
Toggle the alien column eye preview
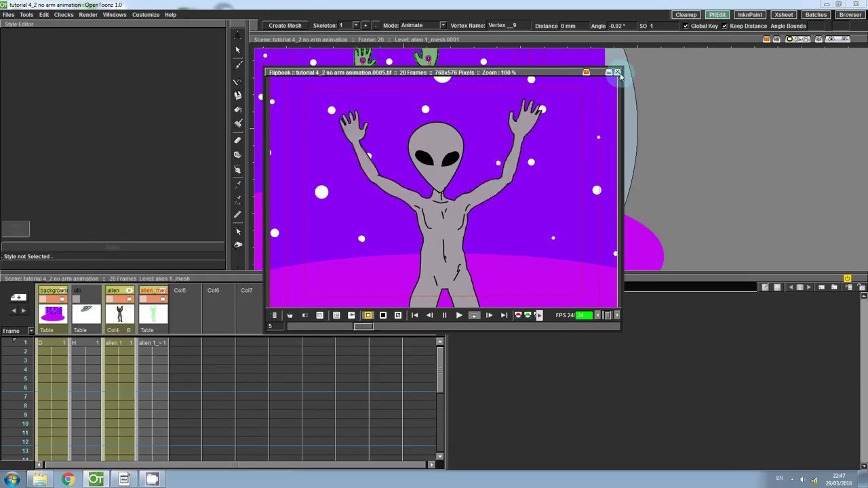click(x=129, y=290)
